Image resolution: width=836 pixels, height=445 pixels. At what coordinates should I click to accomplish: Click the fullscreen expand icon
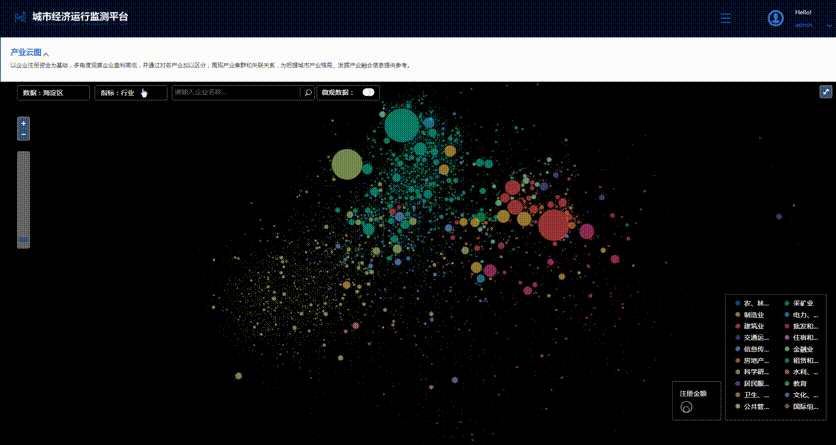(x=825, y=92)
